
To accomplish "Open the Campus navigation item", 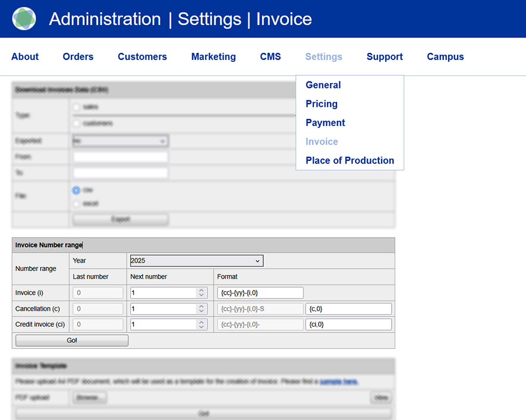I will click(445, 57).
